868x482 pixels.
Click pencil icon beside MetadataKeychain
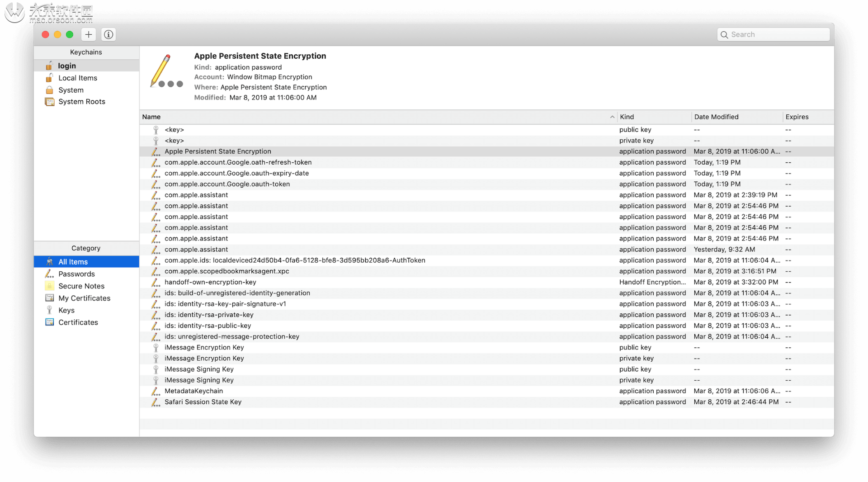click(x=156, y=391)
